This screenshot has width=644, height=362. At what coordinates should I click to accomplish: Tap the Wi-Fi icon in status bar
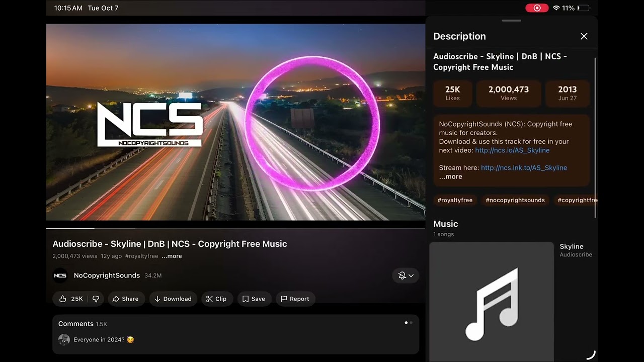(556, 8)
